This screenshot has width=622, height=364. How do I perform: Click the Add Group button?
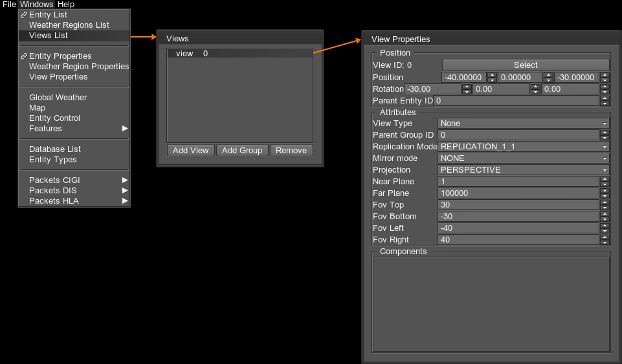pyautogui.click(x=242, y=151)
